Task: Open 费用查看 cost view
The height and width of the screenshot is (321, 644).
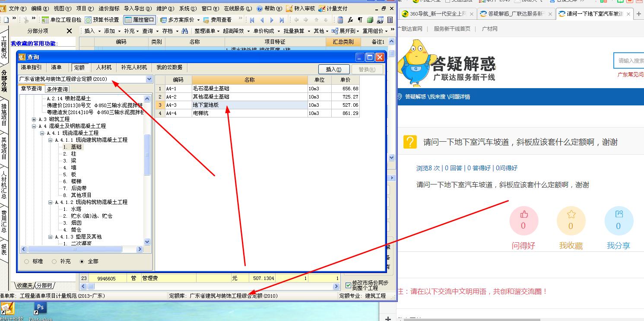Action: 217,20
